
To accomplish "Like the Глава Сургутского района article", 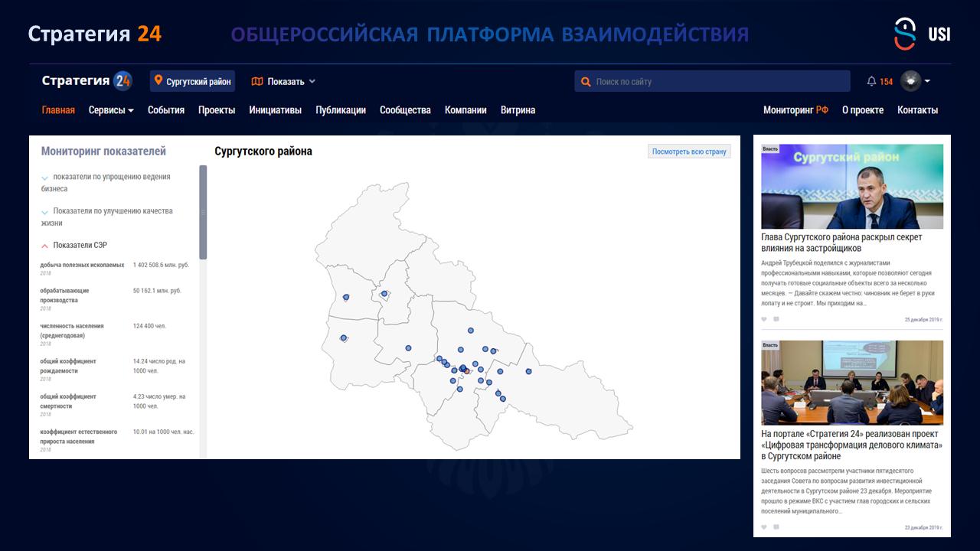I will [x=764, y=319].
